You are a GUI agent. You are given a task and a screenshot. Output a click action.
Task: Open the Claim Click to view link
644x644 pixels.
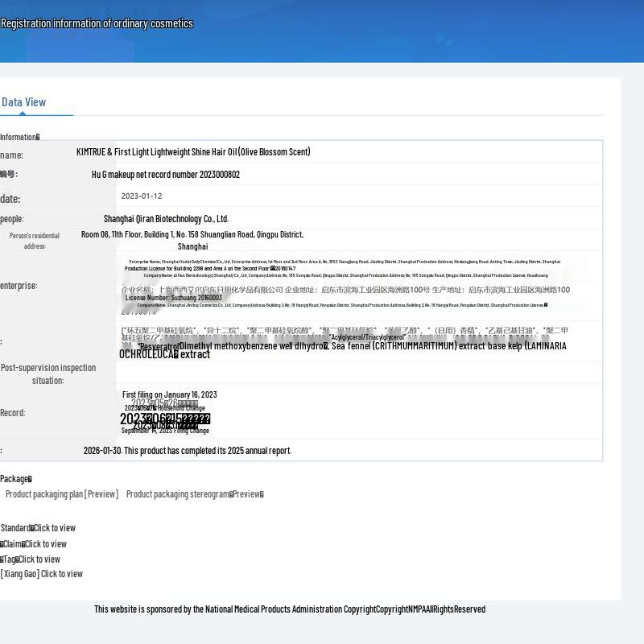(33, 544)
